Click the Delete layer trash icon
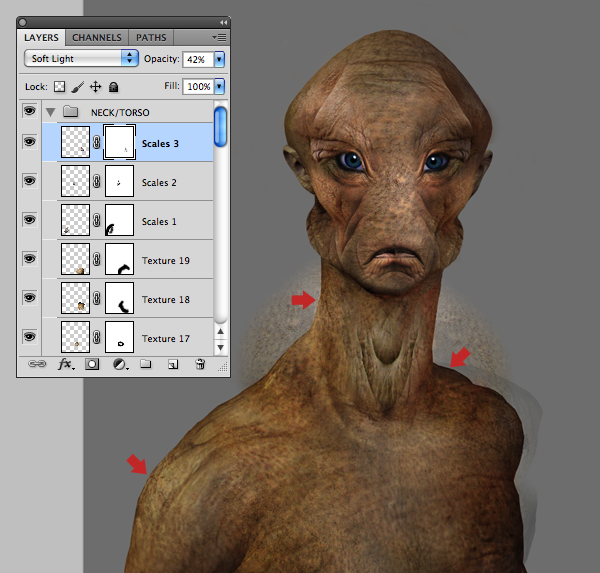The image size is (600, 573). pyautogui.click(x=200, y=364)
